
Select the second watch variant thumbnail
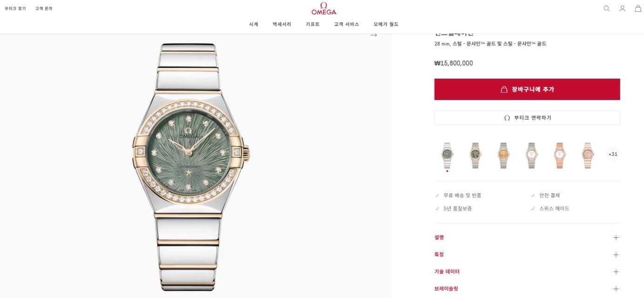pyautogui.click(x=475, y=155)
